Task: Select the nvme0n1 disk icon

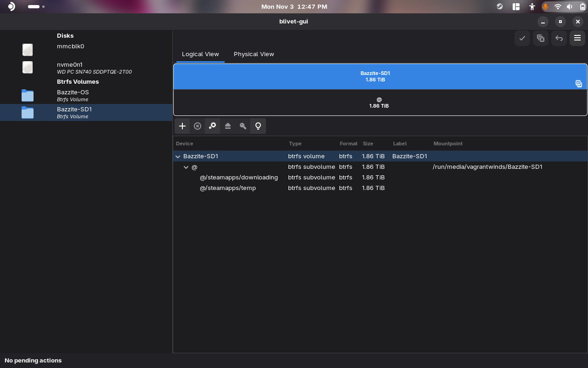Action: 28,68
